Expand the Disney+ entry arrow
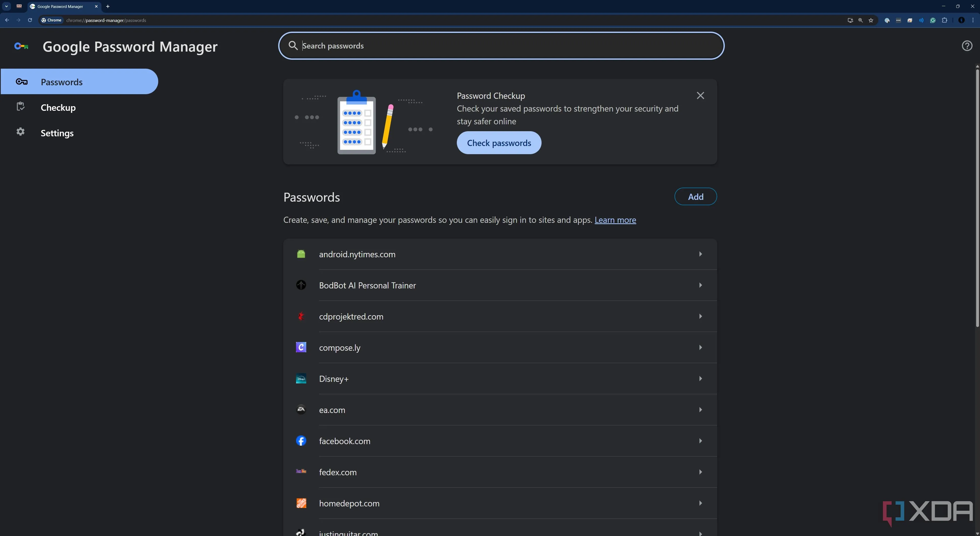The height and width of the screenshot is (536, 980). tap(700, 379)
